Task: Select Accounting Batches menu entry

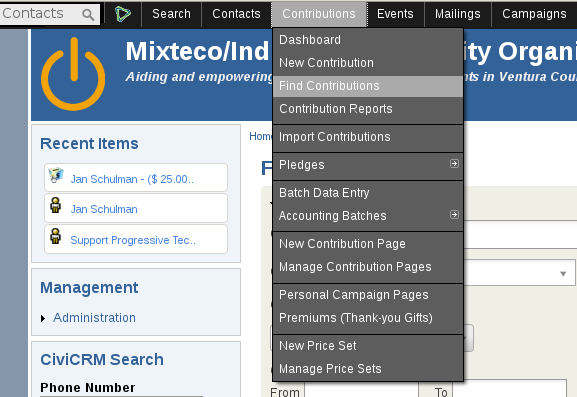Action: click(368, 216)
